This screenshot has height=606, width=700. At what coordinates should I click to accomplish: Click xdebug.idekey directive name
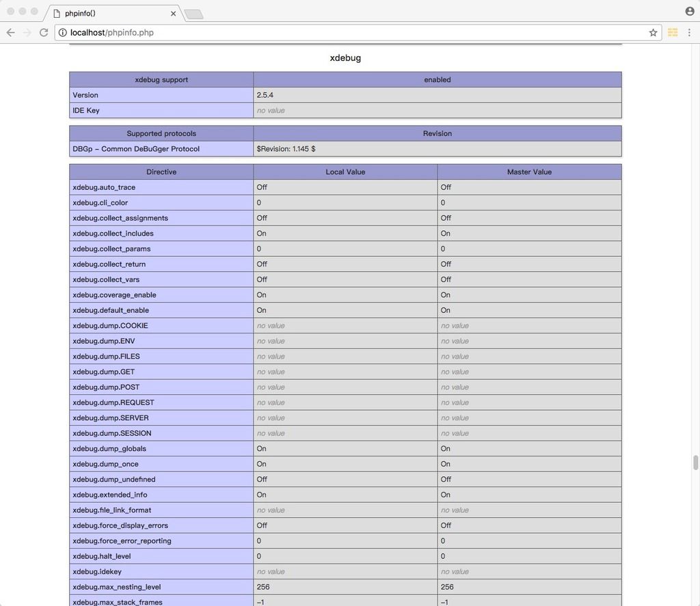point(97,572)
